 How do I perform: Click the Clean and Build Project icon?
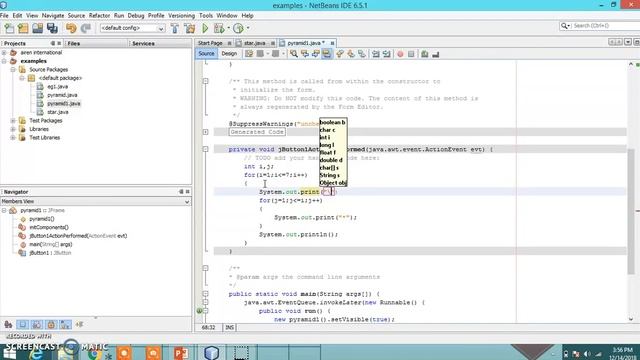tap(190, 28)
